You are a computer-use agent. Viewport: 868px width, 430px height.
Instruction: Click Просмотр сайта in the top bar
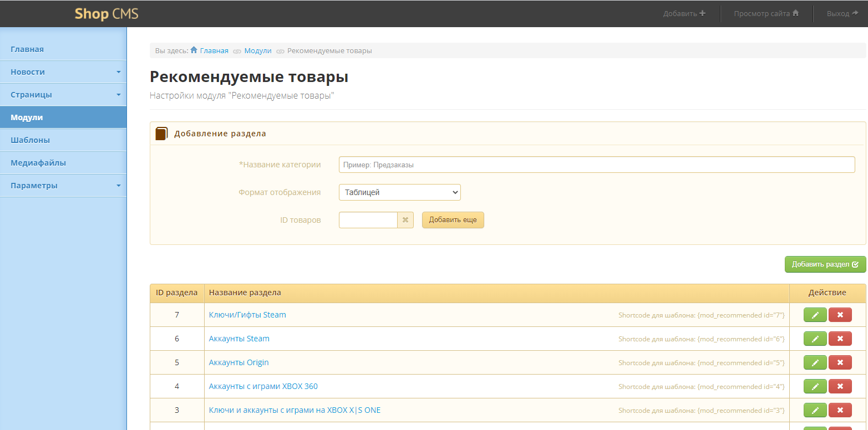(767, 13)
